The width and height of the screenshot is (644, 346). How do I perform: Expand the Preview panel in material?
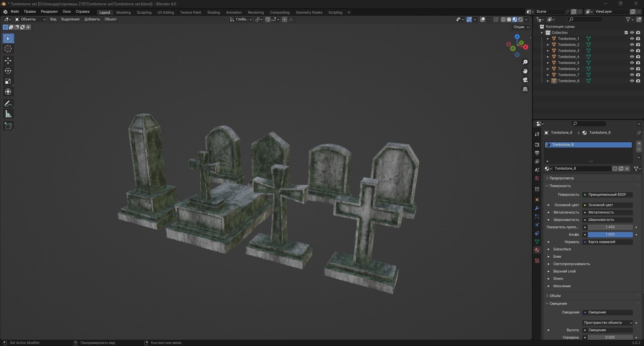(561, 178)
